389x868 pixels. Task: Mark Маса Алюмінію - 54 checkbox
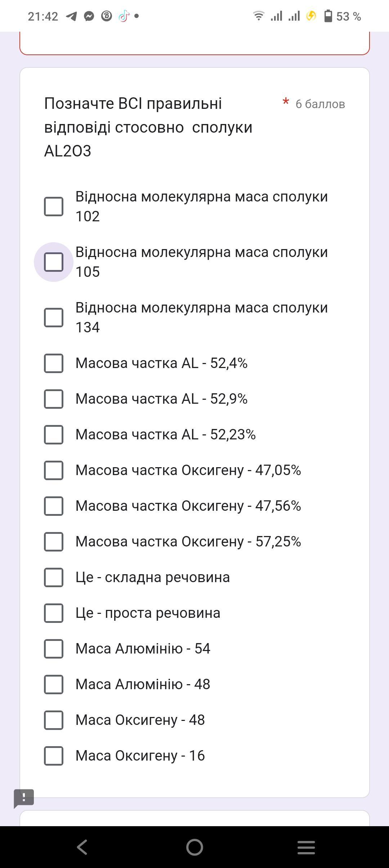54,649
